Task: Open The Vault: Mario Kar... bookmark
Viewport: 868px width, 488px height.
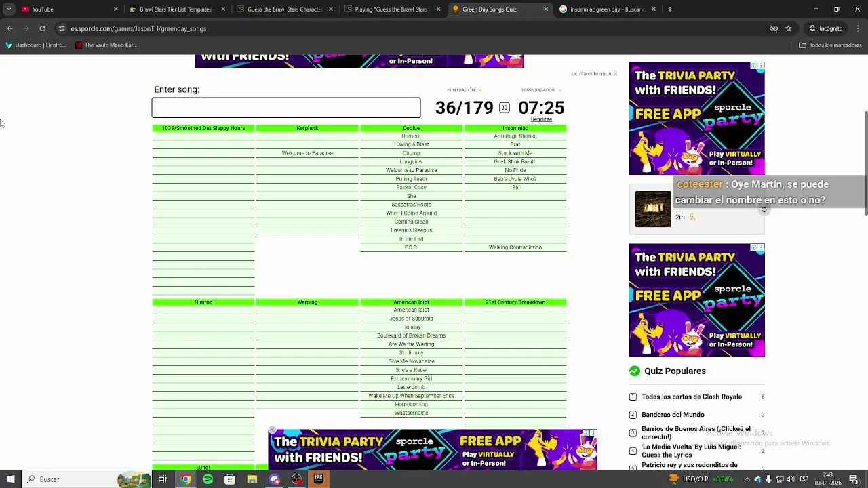Action: pos(106,45)
